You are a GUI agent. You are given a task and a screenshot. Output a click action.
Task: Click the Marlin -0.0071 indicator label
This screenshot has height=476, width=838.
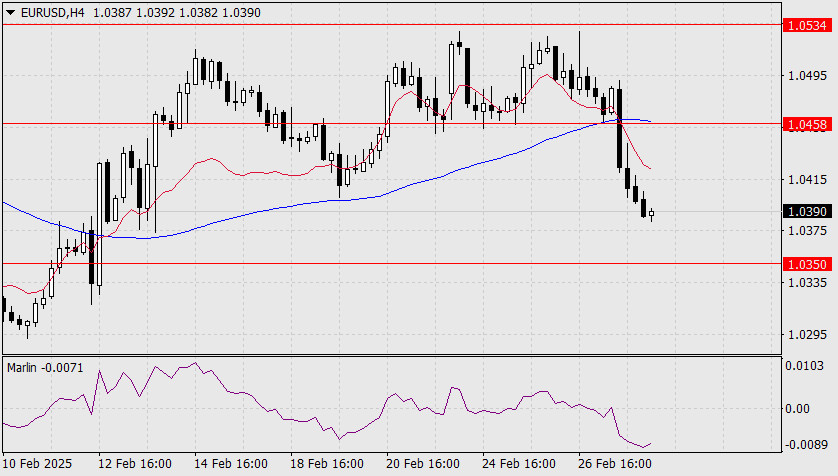(x=45, y=368)
